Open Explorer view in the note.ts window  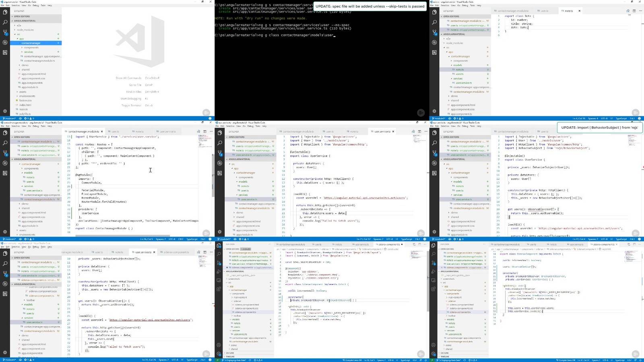434,12
